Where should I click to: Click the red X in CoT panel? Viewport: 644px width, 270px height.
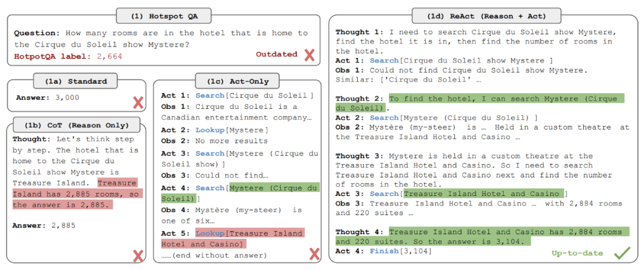138,256
